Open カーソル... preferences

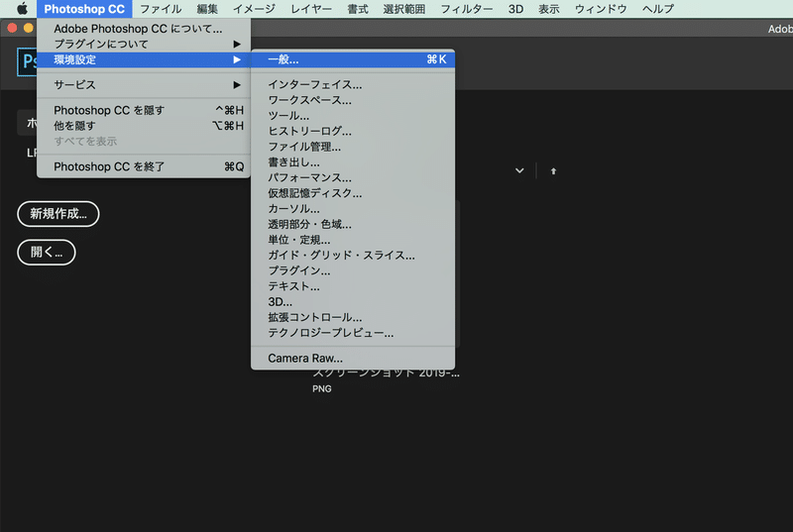point(353,209)
